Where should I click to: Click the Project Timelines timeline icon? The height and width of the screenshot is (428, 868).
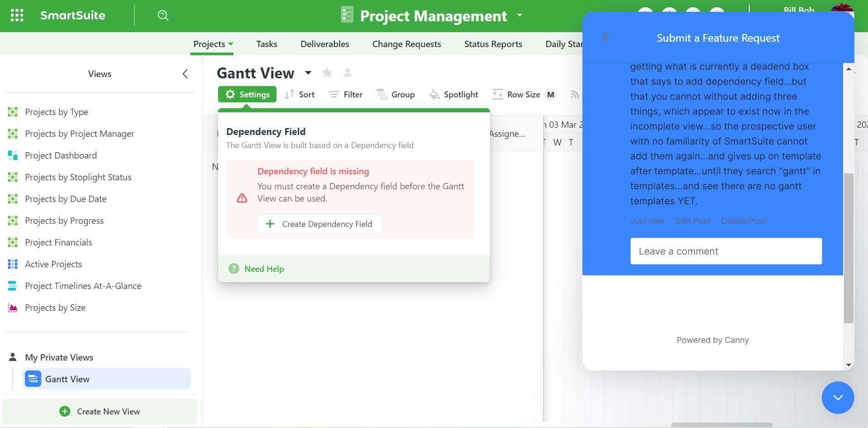[13, 286]
